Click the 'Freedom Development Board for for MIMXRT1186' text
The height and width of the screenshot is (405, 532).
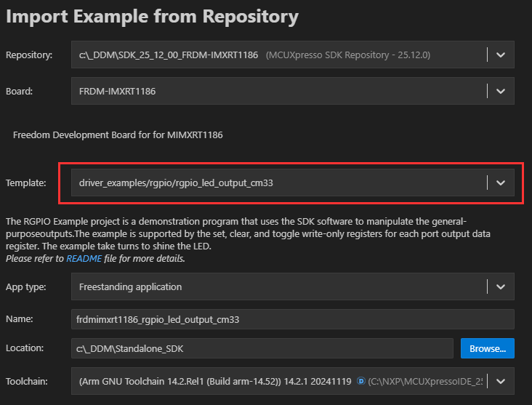[118, 135]
